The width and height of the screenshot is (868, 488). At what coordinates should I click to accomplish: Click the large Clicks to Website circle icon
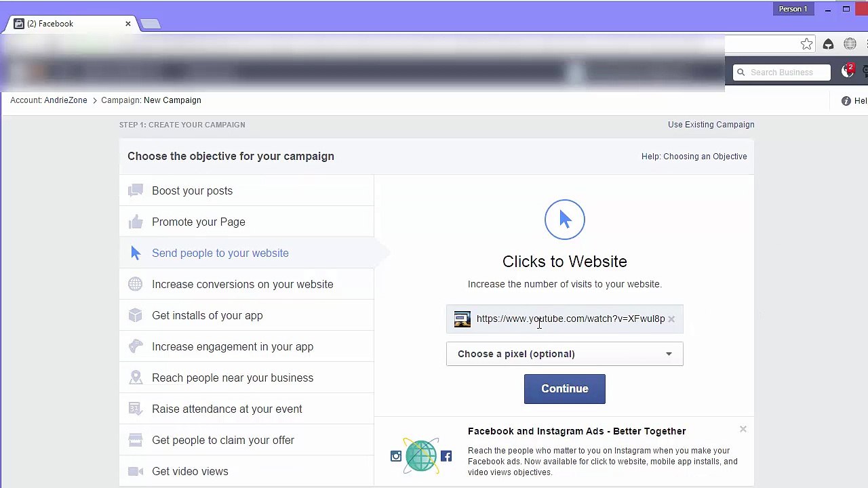[x=565, y=219]
